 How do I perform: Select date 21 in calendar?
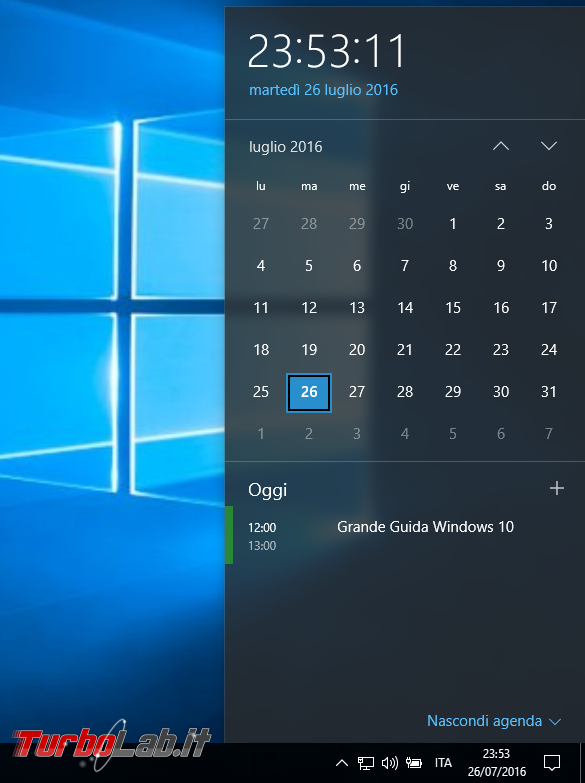405,350
